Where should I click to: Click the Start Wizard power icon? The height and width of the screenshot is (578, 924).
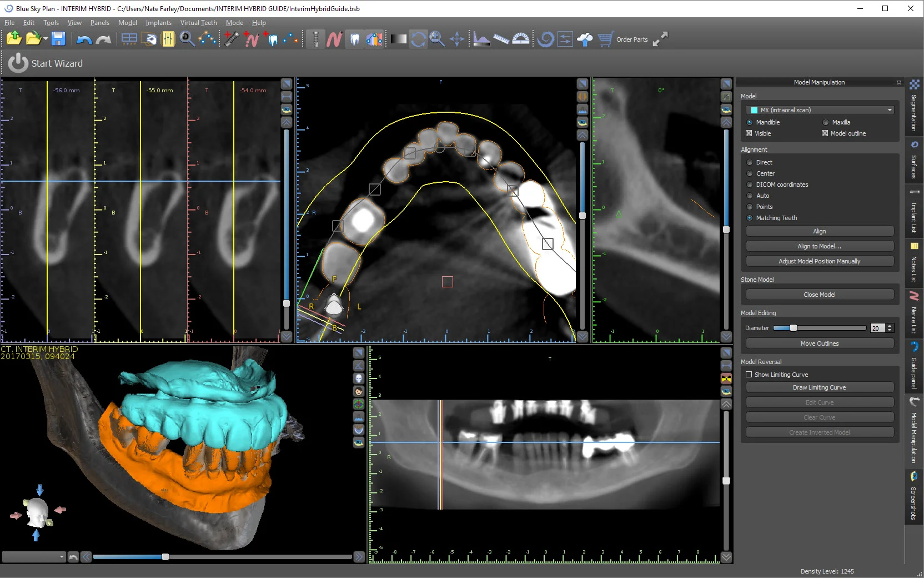[x=18, y=63]
